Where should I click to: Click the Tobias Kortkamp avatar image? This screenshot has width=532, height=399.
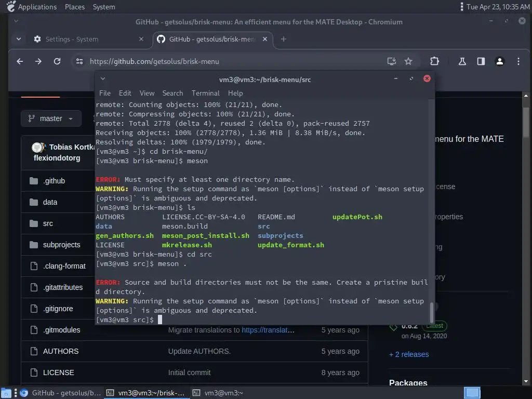click(x=38, y=147)
